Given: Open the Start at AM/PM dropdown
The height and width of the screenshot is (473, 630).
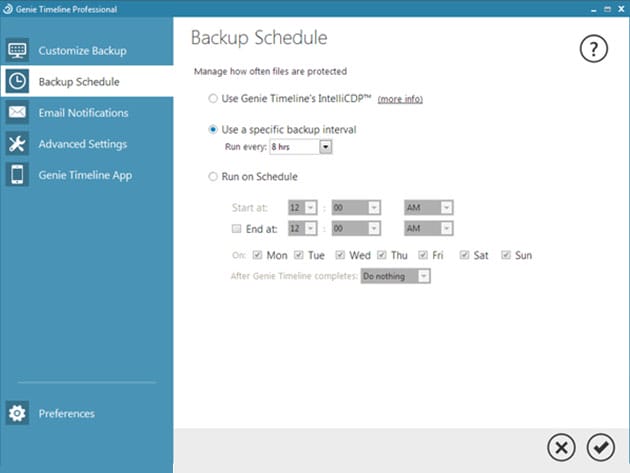Looking at the screenshot, I should [x=446, y=207].
